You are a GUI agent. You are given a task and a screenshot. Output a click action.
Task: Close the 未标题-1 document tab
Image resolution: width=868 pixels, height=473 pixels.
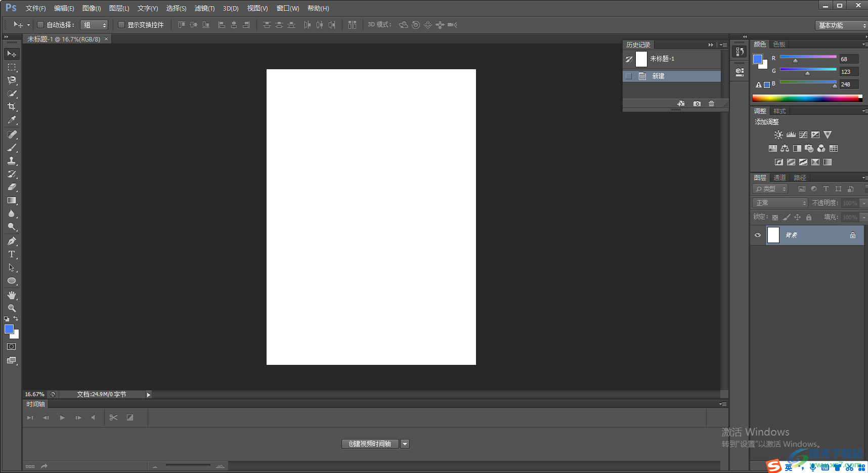point(106,39)
